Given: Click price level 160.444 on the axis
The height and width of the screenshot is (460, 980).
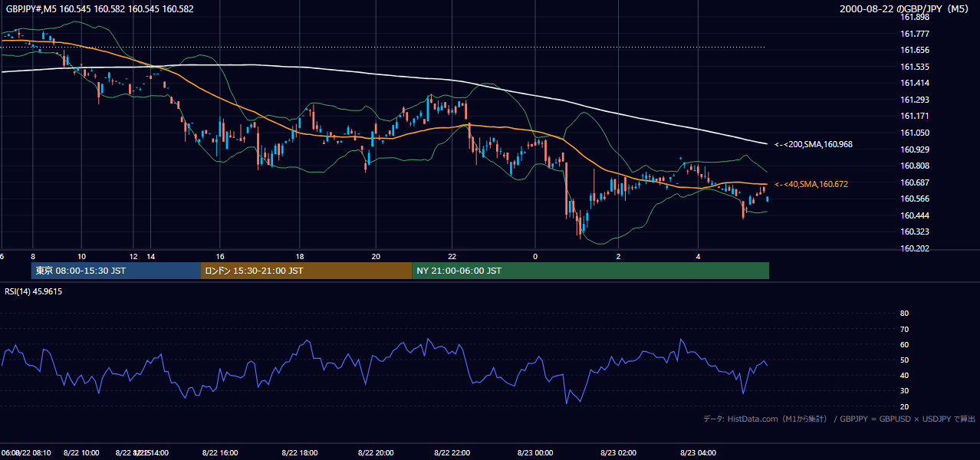Looking at the screenshot, I should tap(914, 215).
